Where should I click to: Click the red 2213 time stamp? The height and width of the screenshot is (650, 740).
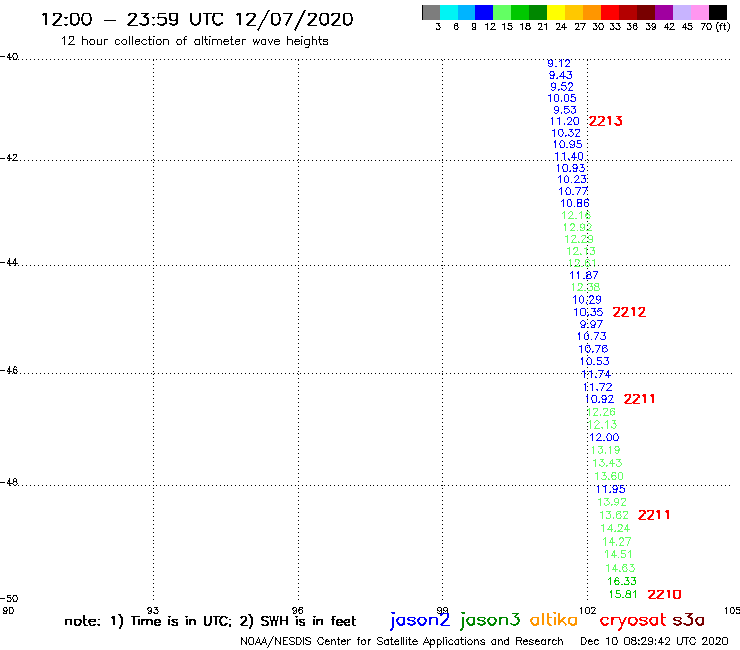point(605,121)
